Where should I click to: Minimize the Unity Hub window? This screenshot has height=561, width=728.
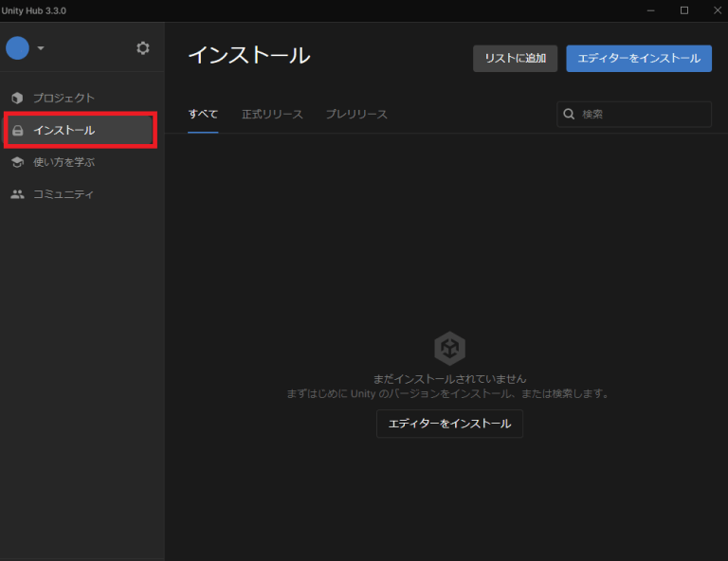(651, 10)
